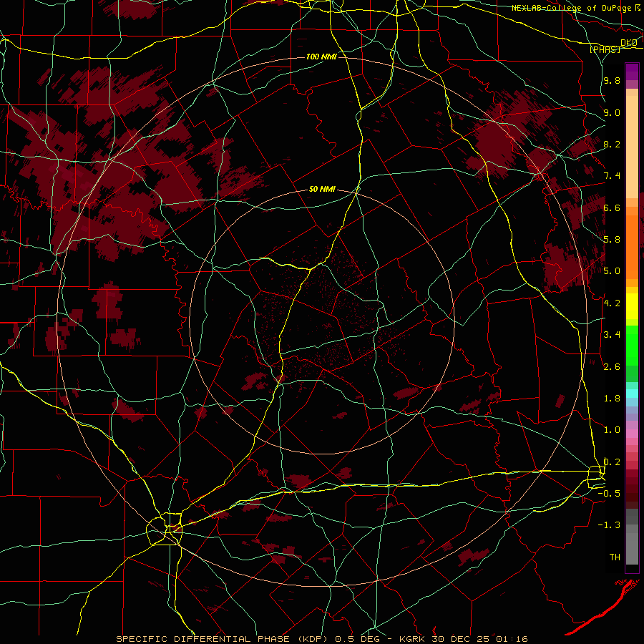Viewport: 644px width, 644px height.
Task: Click the 2.6 scale value
Action: [612, 367]
